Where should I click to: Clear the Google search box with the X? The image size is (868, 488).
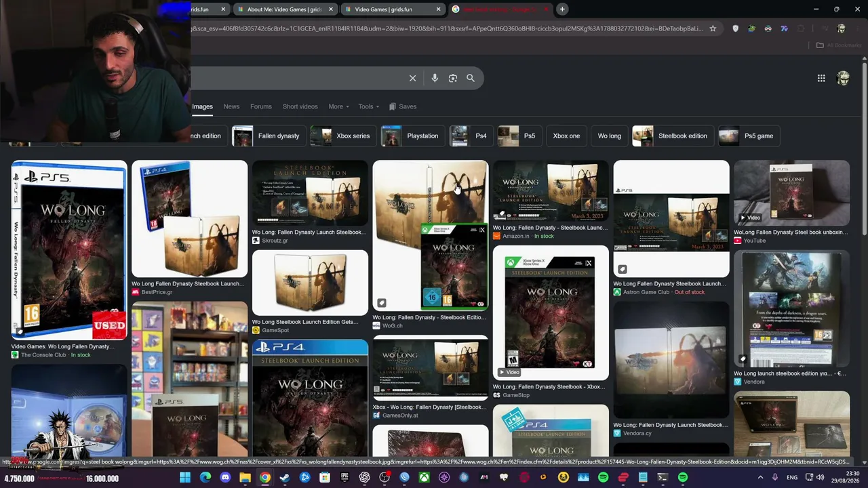(412, 78)
